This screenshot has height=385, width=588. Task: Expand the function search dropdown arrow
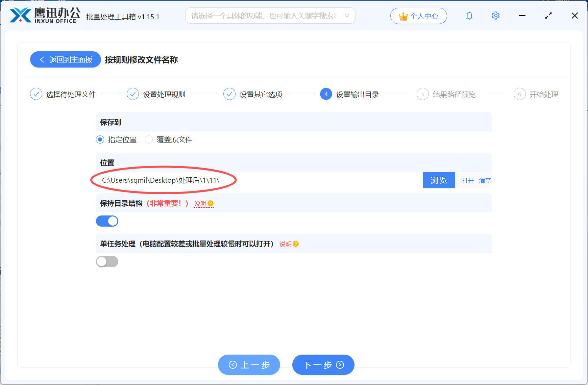pos(347,16)
